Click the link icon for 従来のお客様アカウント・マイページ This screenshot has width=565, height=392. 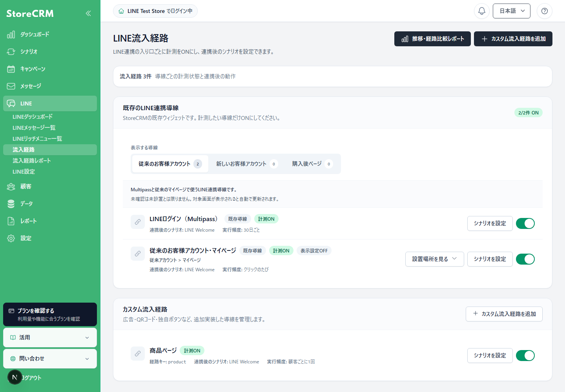click(x=138, y=254)
